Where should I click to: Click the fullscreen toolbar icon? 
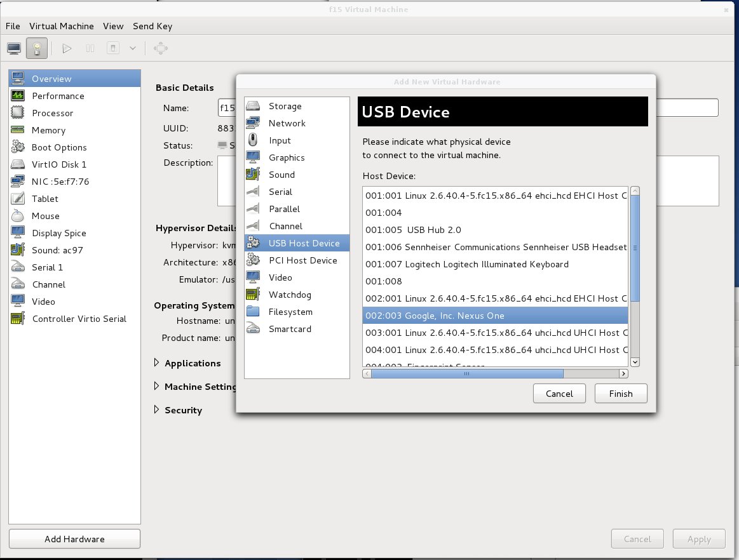(x=161, y=48)
